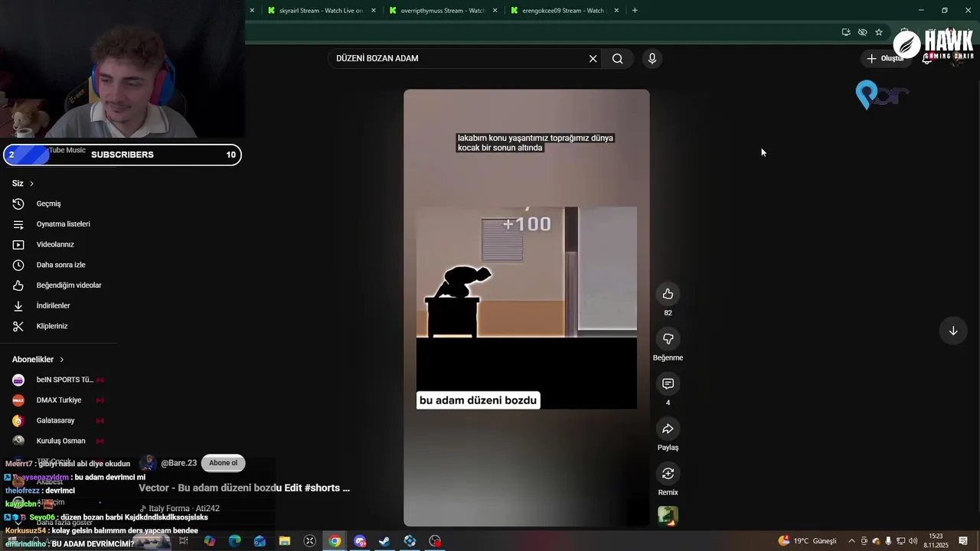980x551 pixels.
Task: Run search with magnifier icon
Action: (617, 58)
